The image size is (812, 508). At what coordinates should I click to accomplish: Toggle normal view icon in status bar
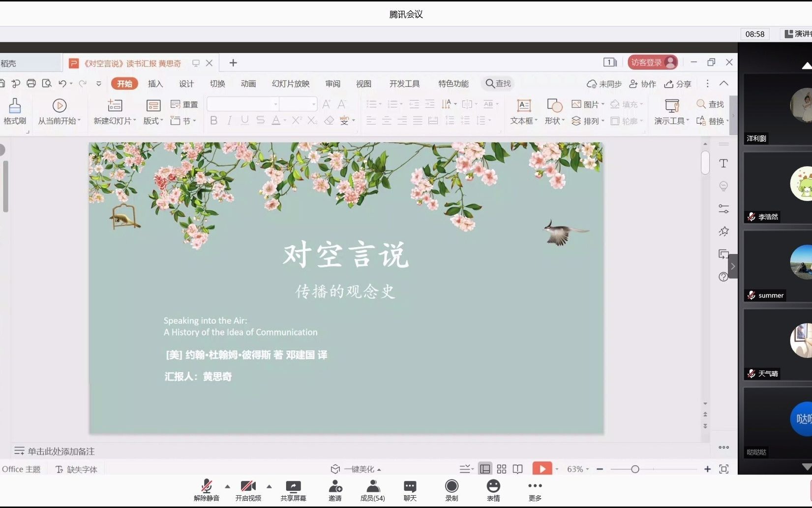[485, 469]
